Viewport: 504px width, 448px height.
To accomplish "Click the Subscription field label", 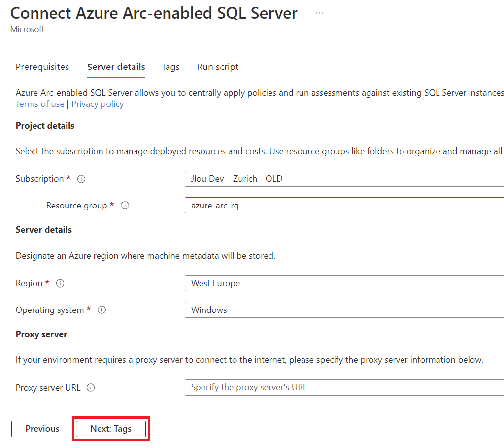I will tap(39, 179).
